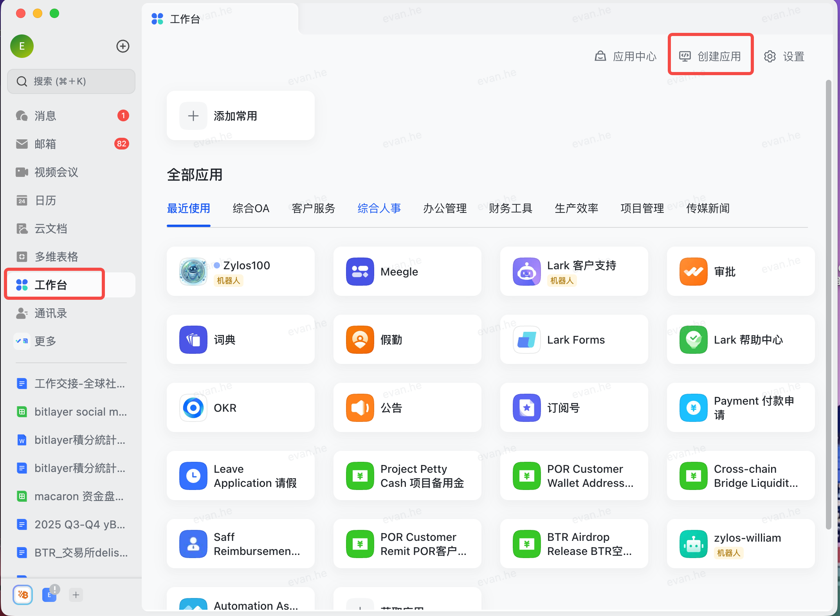Open the 订阅号 subscriptions app

coord(573,407)
